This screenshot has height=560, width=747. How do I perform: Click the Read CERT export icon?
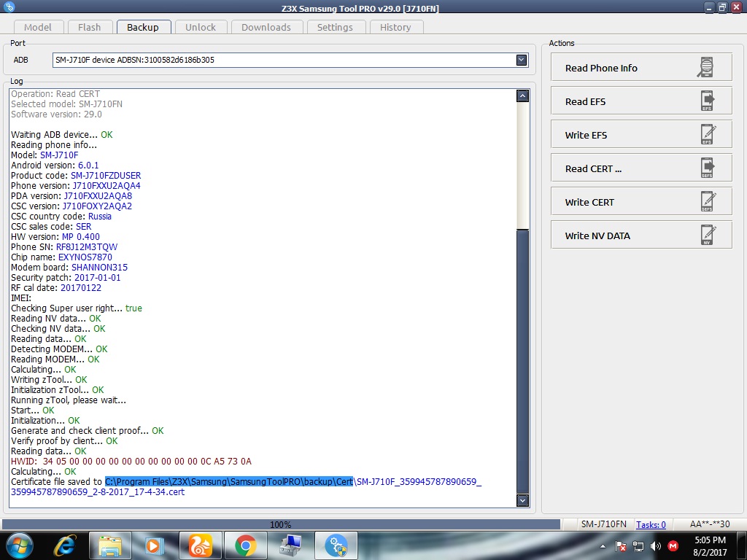(708, 168)
